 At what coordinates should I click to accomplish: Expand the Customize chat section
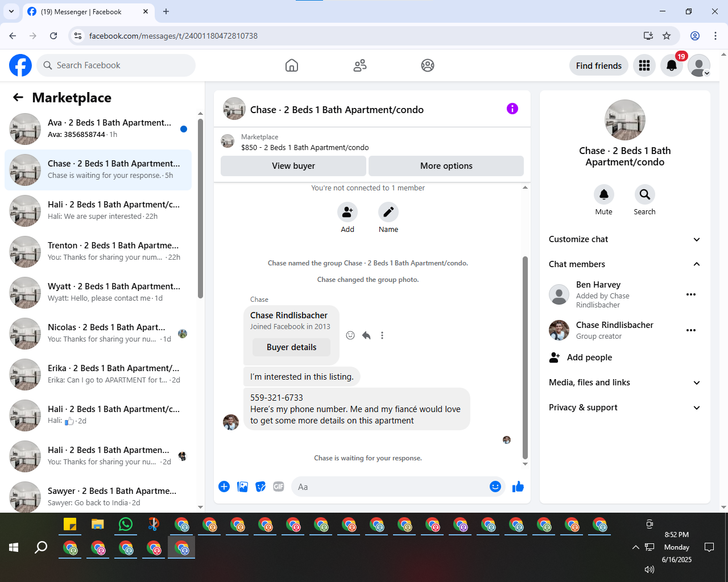tap(624, 239)
